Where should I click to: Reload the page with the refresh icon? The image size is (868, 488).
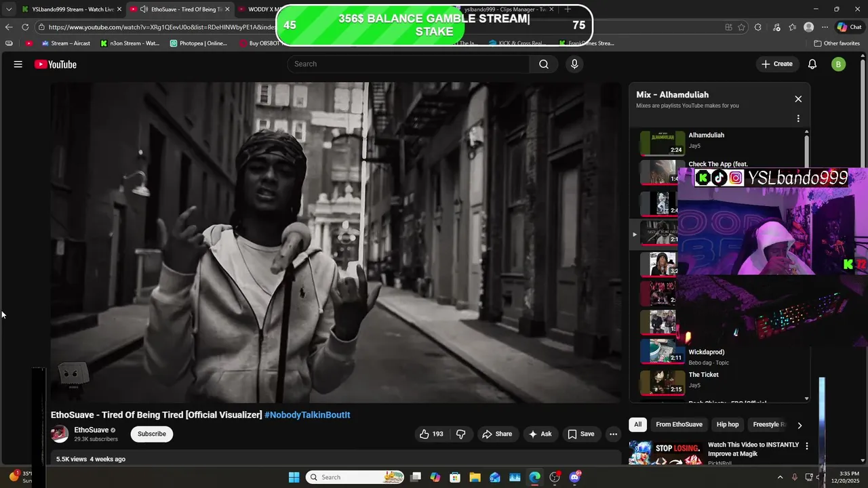point(25,27)
